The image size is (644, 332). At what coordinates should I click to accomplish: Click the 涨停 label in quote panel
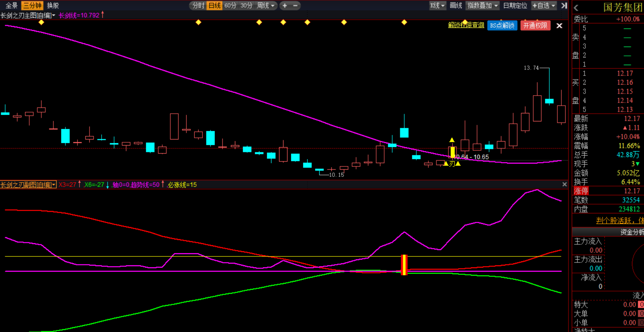point(581,191)
